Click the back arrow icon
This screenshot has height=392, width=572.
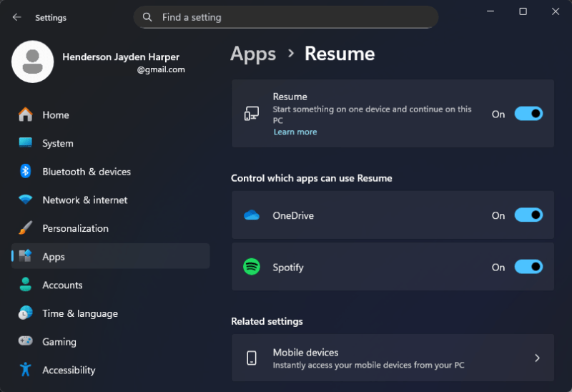pos(16,17)
